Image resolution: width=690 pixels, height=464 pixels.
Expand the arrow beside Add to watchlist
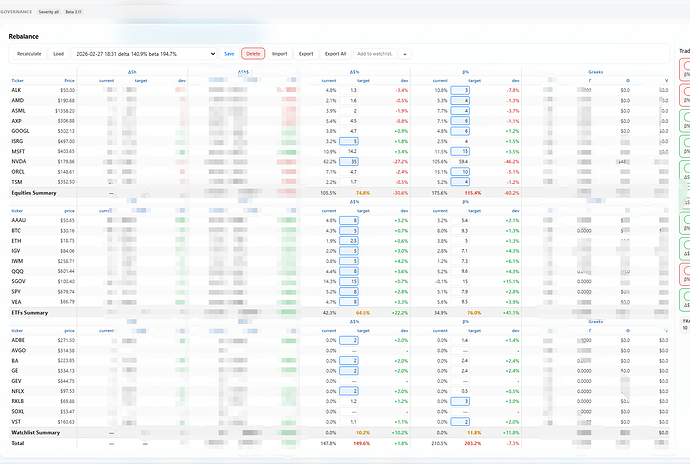pos(405,53)
